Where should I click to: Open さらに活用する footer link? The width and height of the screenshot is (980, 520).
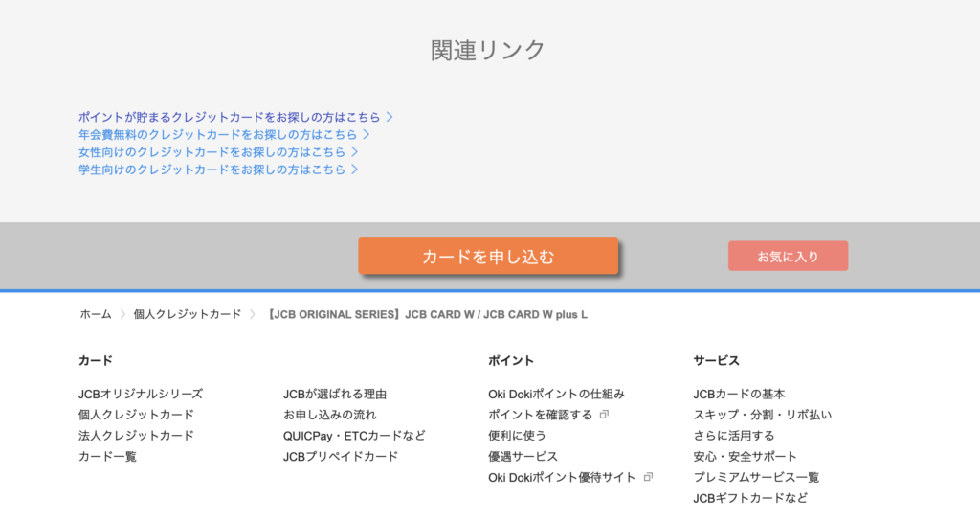[x=734, y=436]
